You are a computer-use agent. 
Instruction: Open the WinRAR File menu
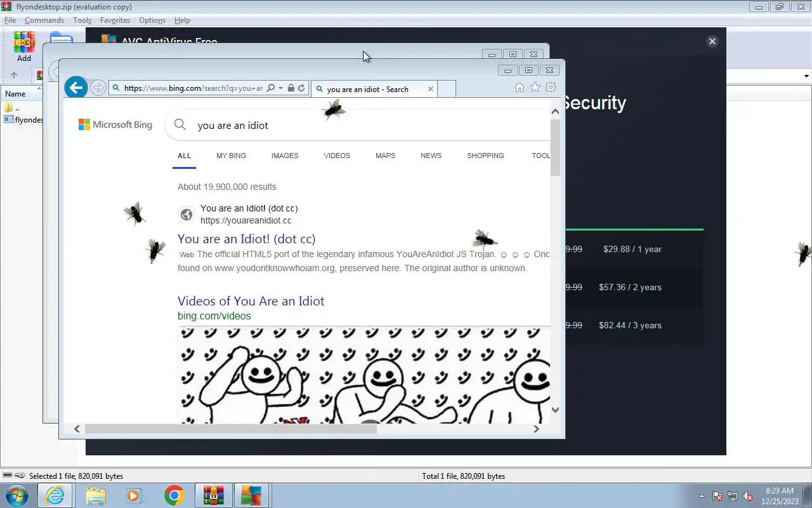coord(10,20)
